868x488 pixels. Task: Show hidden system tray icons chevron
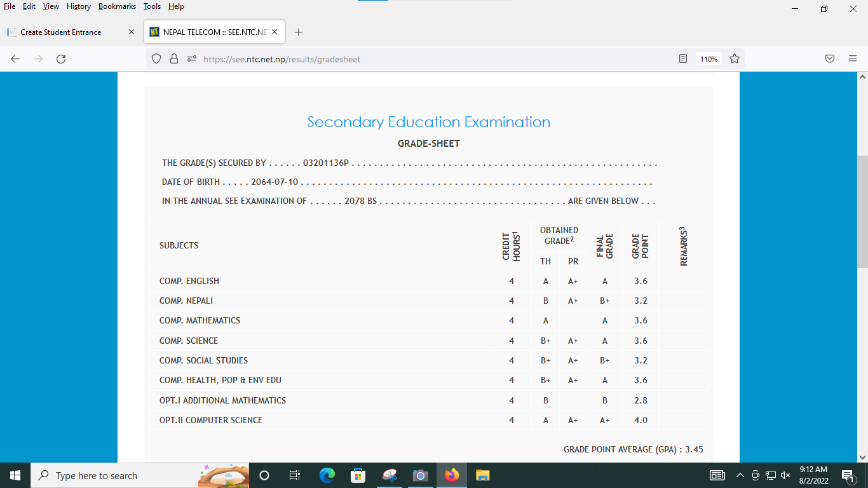coord(740,475)
